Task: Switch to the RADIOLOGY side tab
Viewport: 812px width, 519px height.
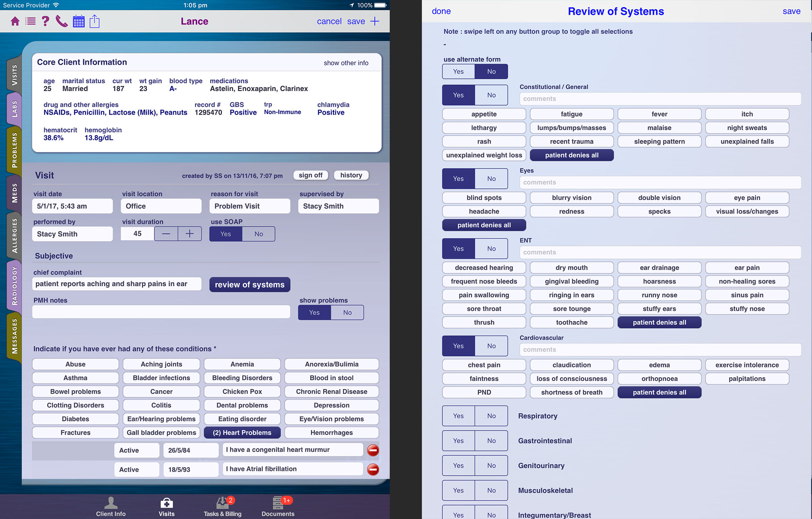Action: point(14,285)
